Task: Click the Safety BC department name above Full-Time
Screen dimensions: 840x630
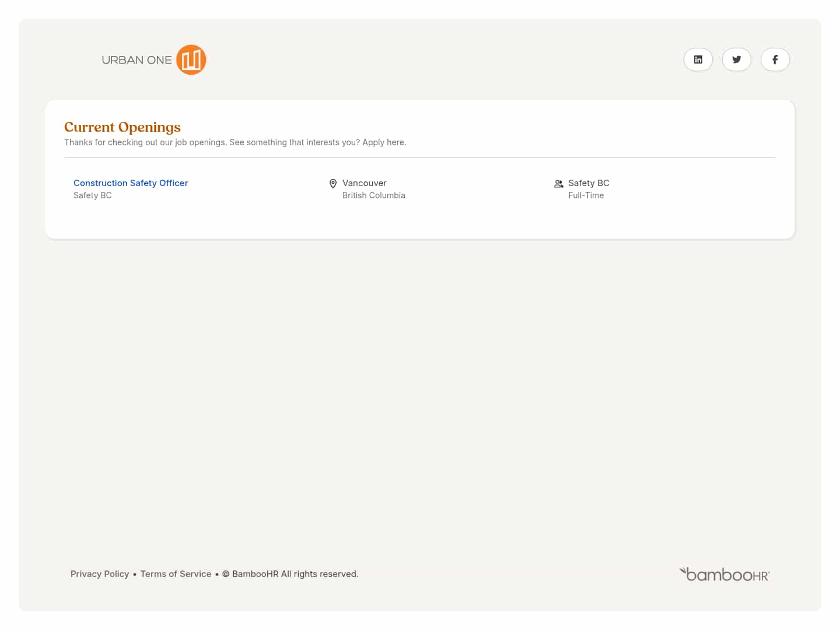Action: [589, 183]
